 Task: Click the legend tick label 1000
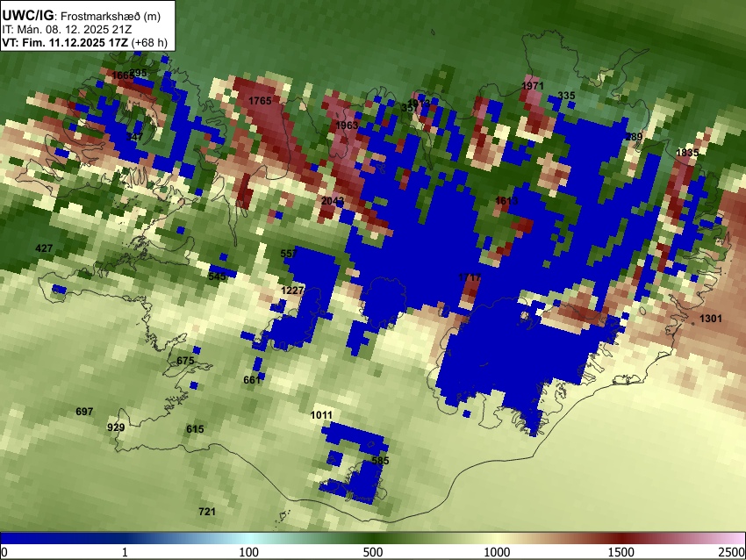[497, 552]
